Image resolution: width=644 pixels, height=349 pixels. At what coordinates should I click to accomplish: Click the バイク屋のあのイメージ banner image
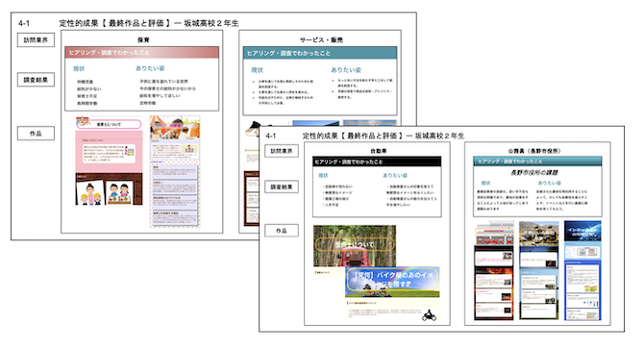click(x=392, y=282)
